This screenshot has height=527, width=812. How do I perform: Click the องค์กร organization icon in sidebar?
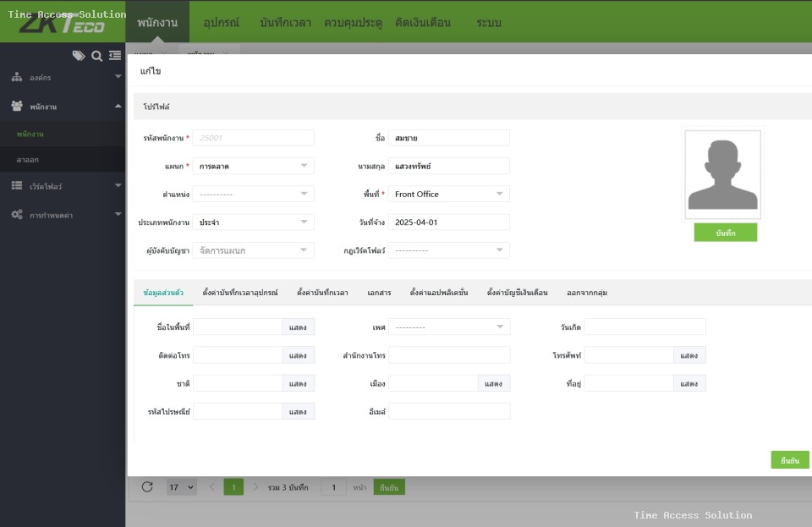[x=17, y=77]
